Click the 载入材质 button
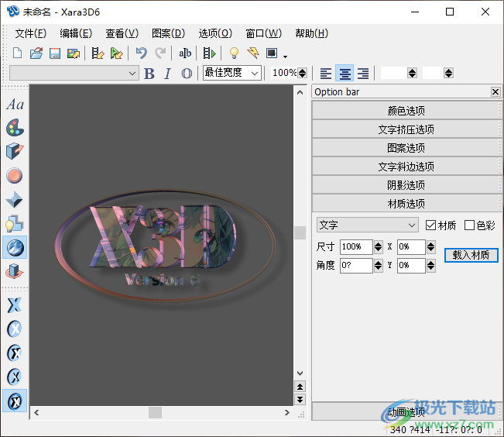Image resolution: width=504 pixels, height=437 pixels. click(471, 255)
